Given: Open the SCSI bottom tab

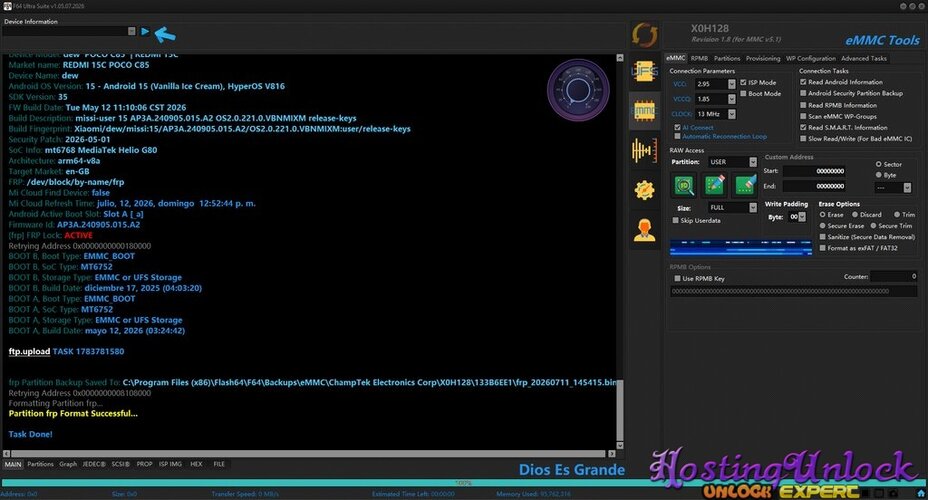Looking at the screenshot, I should (121, 464).
